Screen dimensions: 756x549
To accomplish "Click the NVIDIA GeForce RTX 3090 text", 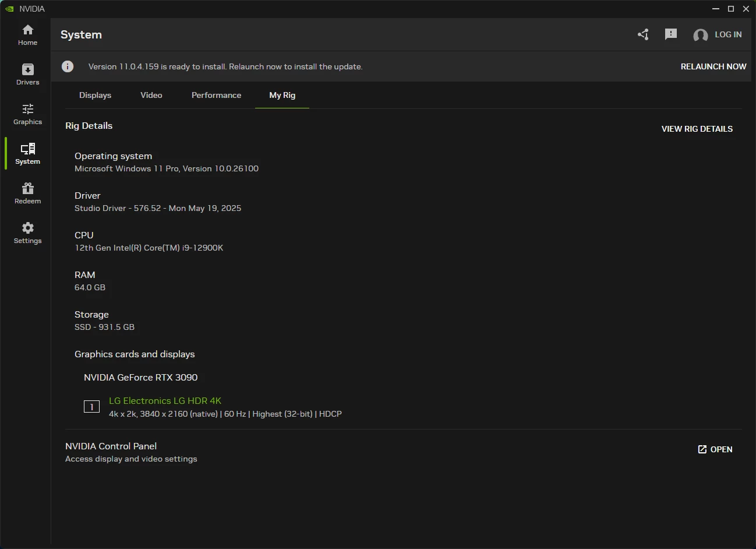I will pos(141,377).
